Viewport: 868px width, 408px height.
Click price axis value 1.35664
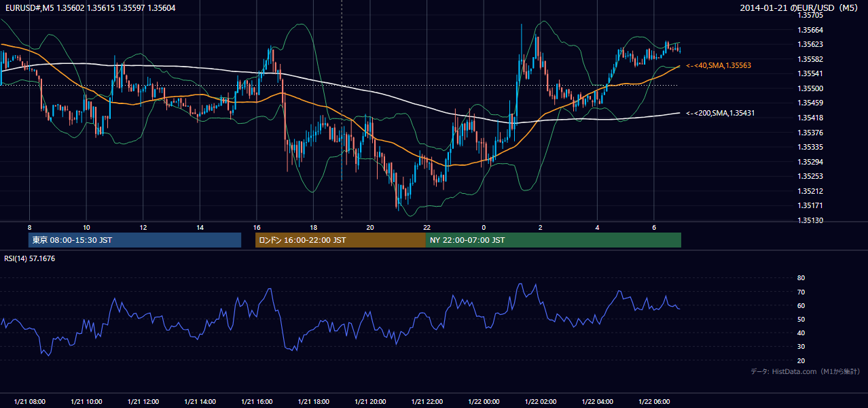click(810, 30)
